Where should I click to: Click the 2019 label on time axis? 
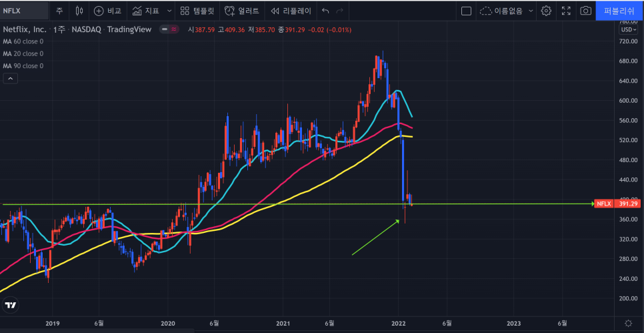[x=52, y=323]
